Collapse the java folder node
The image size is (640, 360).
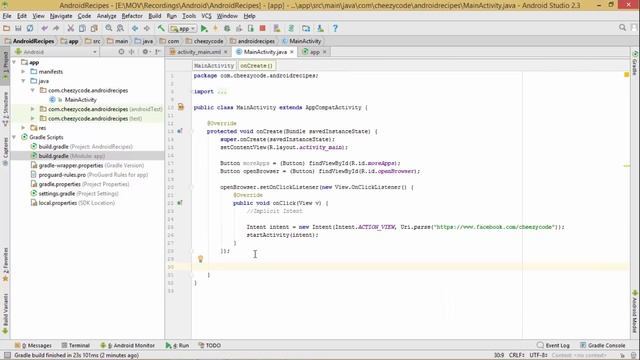(24, 81)
